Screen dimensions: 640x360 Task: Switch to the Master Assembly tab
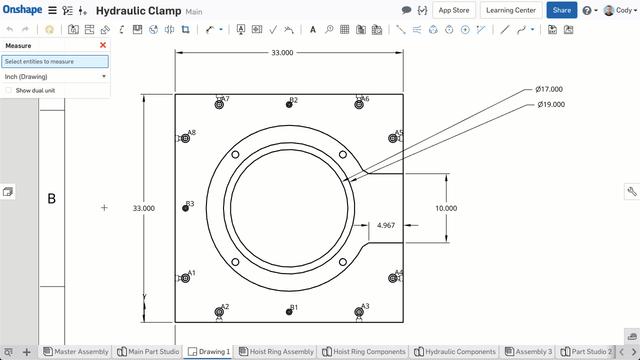tap(76, 351)
